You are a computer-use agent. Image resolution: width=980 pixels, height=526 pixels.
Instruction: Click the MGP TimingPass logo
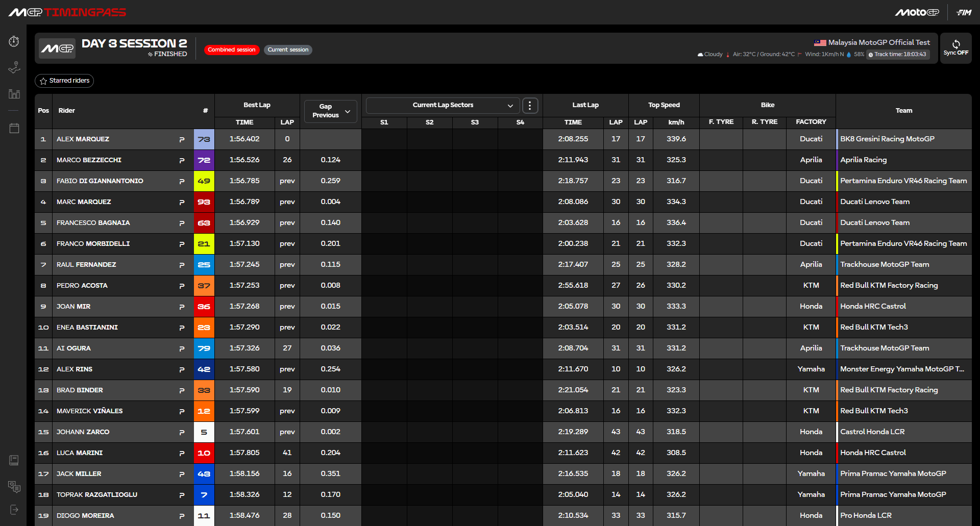tap(67, 12)
